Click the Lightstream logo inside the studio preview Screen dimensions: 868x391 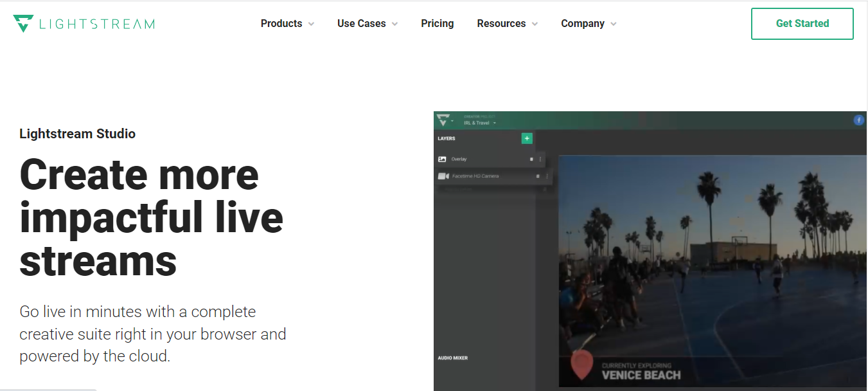(442, 120)
